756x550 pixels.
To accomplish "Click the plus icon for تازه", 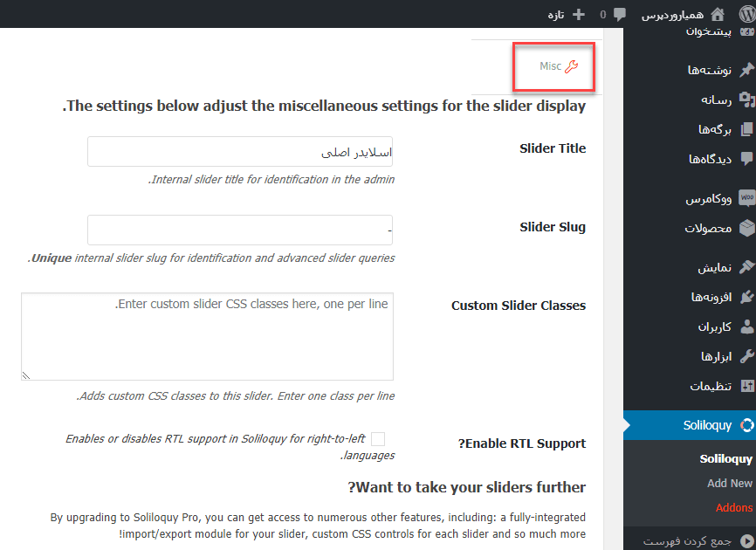I will pyautogui.click(x=579, y=15).
